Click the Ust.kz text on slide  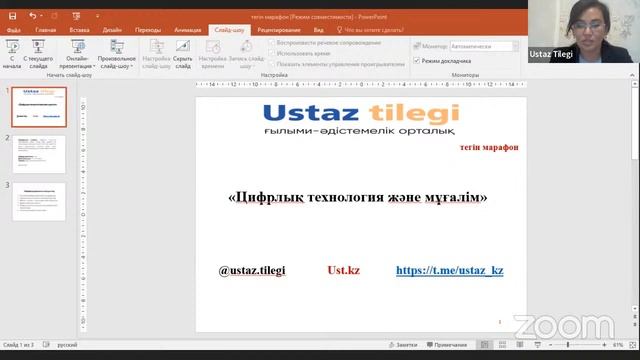click(344, 270)
